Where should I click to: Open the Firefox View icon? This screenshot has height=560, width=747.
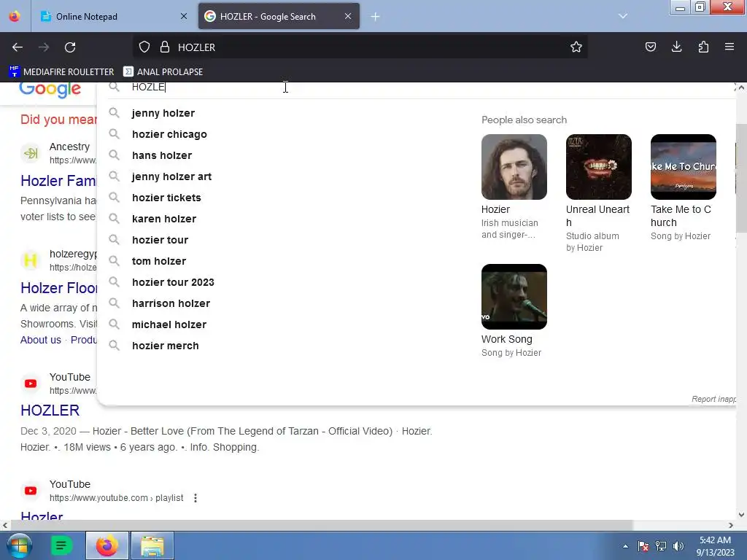point(15,16)
